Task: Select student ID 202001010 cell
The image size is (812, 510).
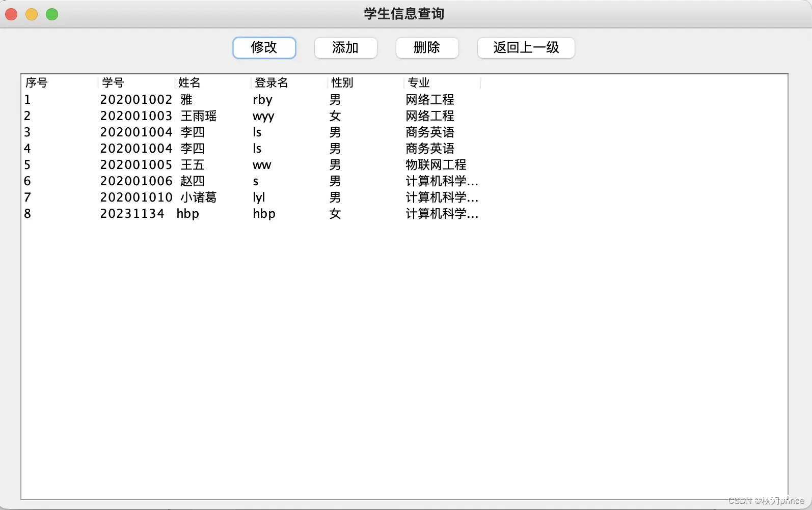Action: (x=136, y=197)
